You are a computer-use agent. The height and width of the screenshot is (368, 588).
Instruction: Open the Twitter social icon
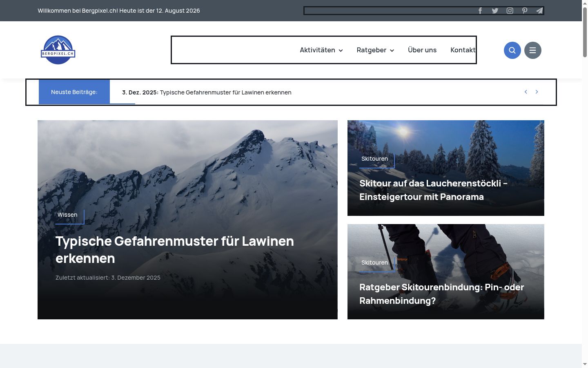(x=495, y=11)
